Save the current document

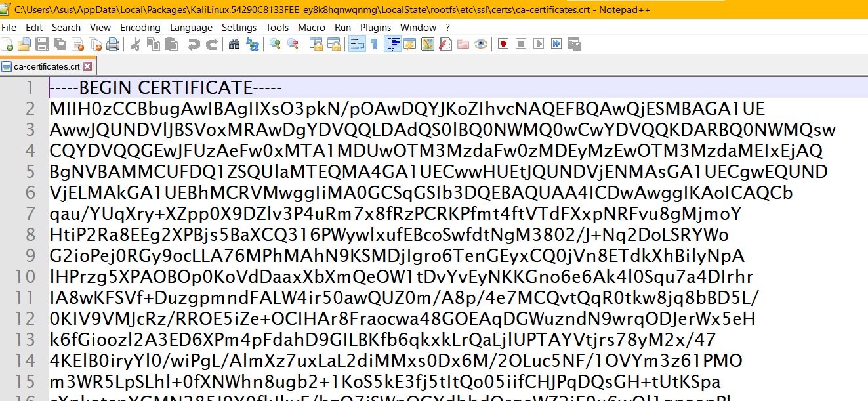pyautogui.click(x=41, y=44)
